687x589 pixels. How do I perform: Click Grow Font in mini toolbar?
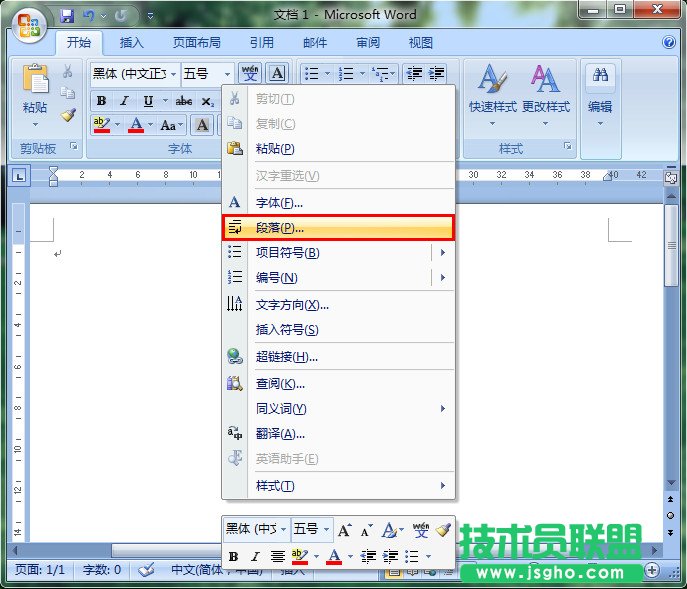tap(344, 531)
